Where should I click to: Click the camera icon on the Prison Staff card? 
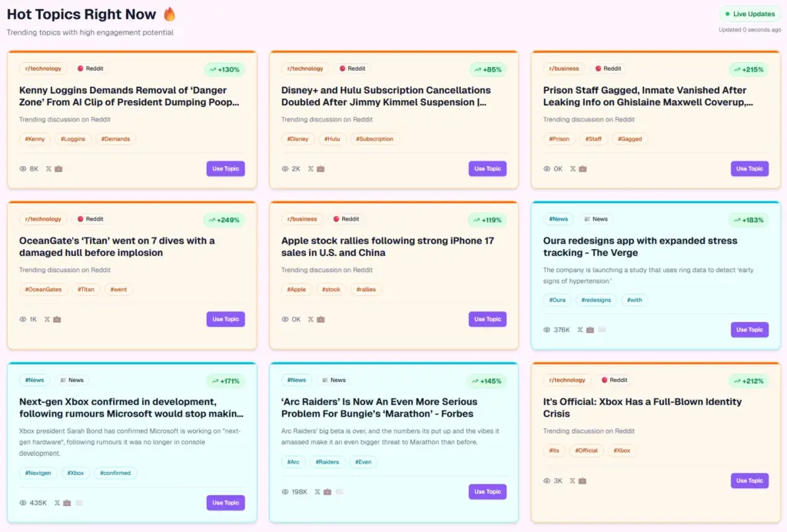(584, 168)
